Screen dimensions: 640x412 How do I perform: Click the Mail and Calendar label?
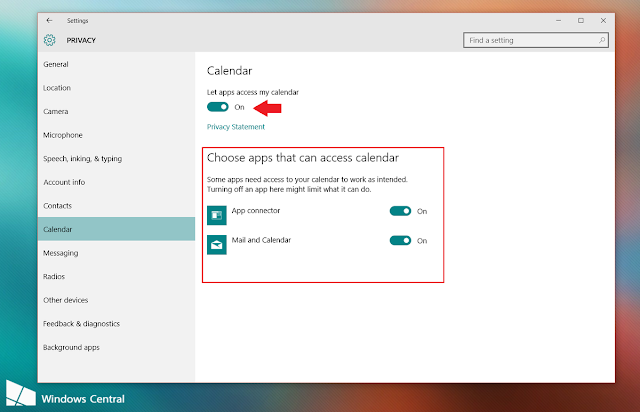261,240
